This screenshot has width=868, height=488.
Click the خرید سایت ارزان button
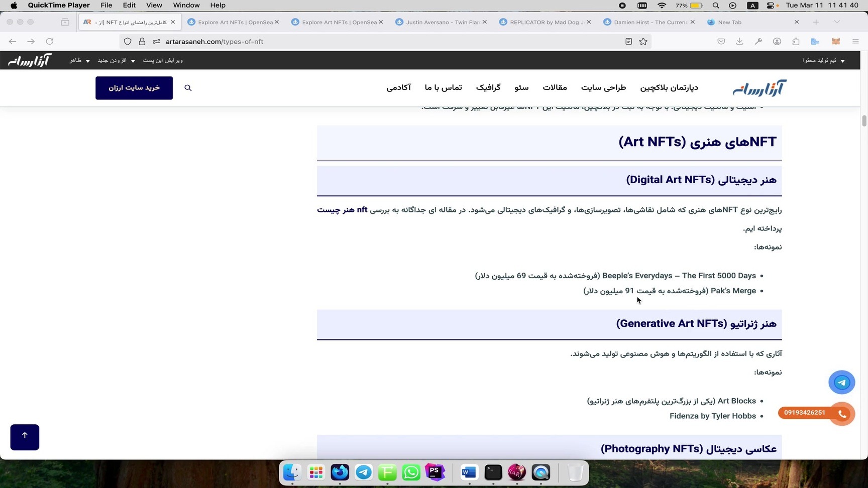[x=134, y=88]
